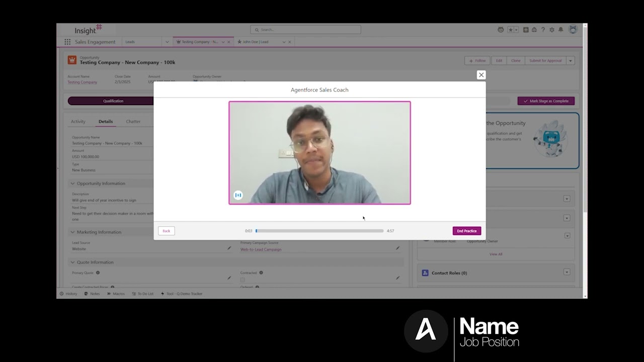
Task: Click the practice session progress bar
Action: click(x=319, y=231)
